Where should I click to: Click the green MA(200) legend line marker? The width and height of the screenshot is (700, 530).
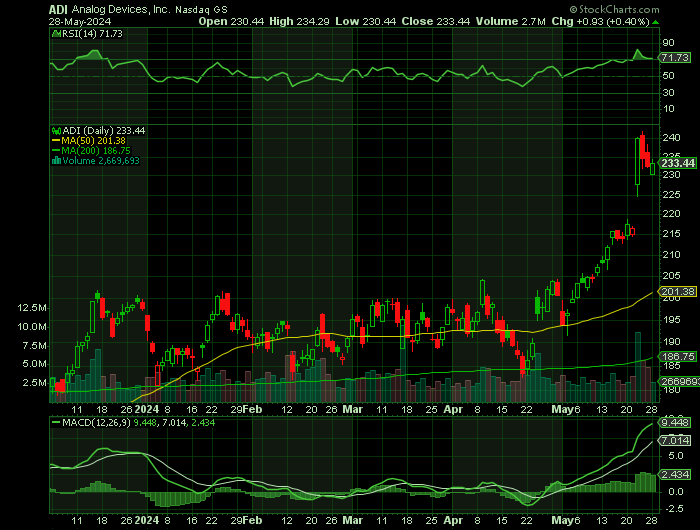point(56,150)
